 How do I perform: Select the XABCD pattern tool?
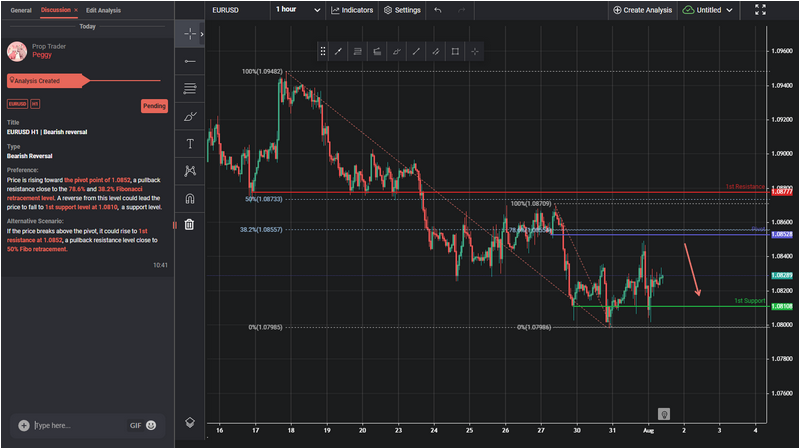190,171
